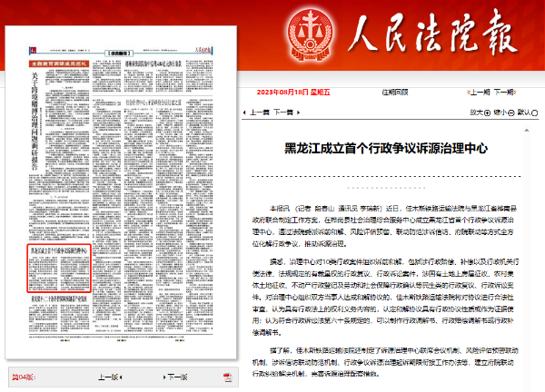The image size is (545, 392).
Task: Open 往期回顾 past issues archive
Action: click(394, 92)
